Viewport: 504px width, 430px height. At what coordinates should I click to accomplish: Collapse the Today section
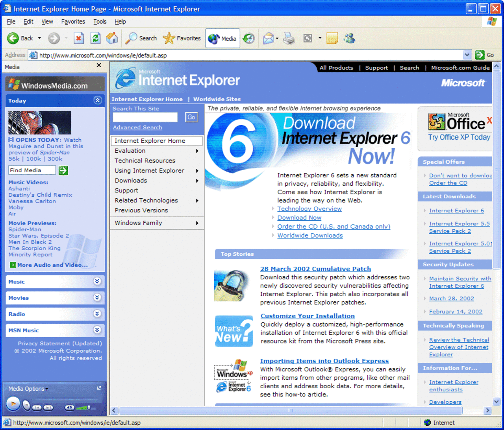[98, 100]
